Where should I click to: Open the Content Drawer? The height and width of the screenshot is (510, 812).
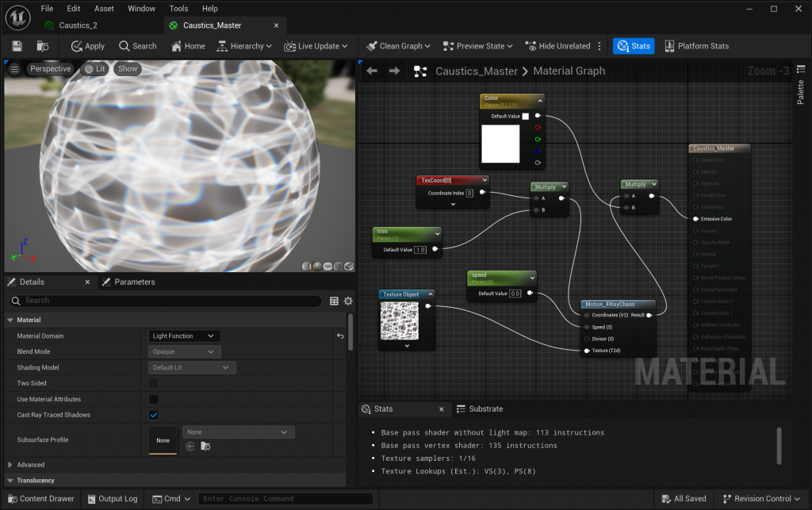(41, 499)
